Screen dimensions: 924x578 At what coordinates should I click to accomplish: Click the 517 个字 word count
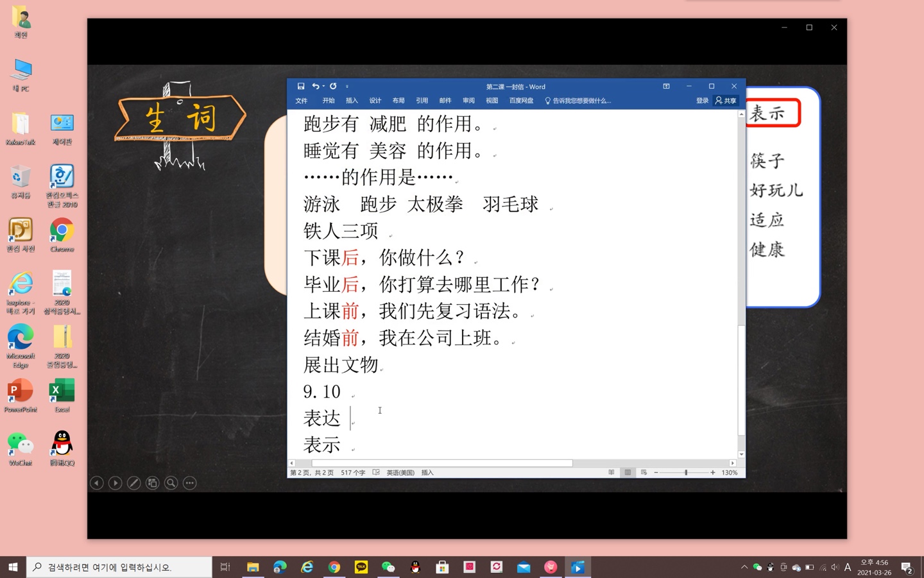click(353, 473)
